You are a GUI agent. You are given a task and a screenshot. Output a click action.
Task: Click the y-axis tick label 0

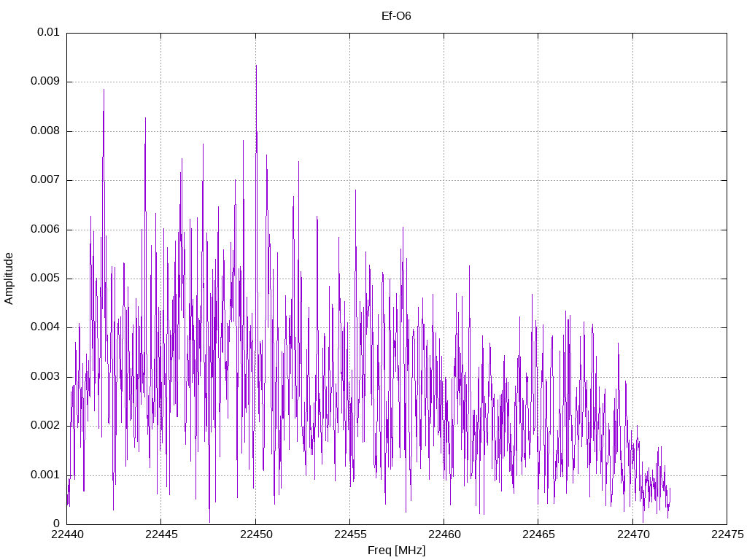pos(56,524)
